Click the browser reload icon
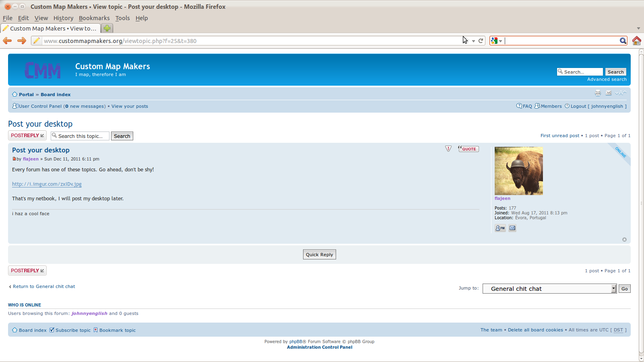 (x=481, y=41)
